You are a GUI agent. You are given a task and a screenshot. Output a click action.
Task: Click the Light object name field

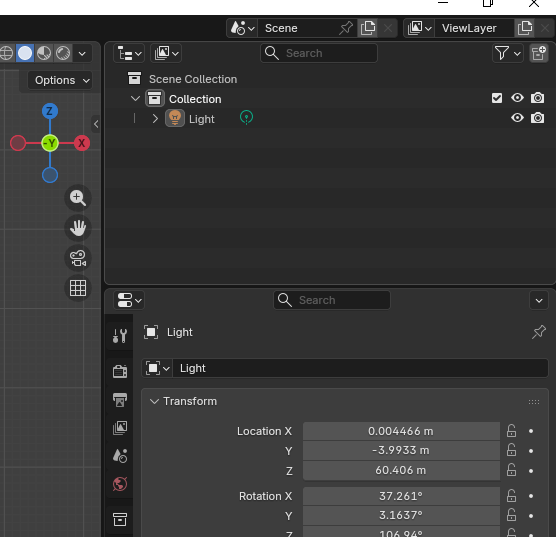(360, 368)
